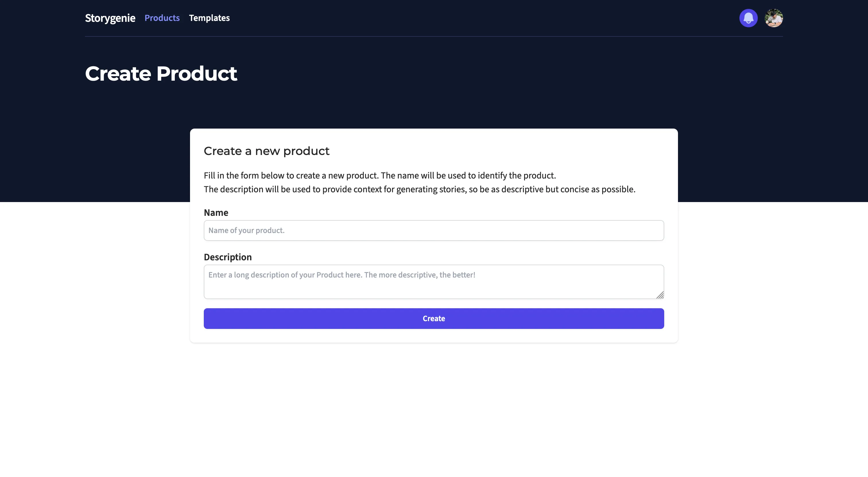The width and height of the screenshot is (868, 477).
Task: Click the Name label above the input
Action: (216, 213)
